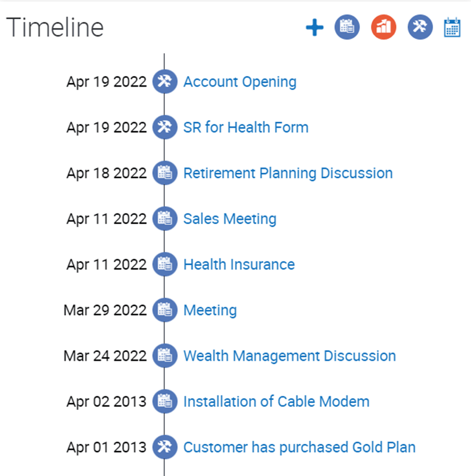
Task: Click the wrench icon beside Account Opening
Action: [x=164, y=82]
